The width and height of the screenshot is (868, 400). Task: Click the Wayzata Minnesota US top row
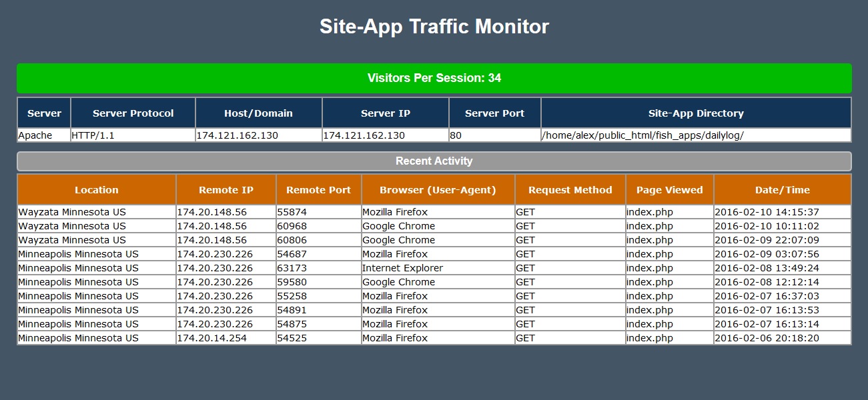pyautogui.click(x=96, y=211)
